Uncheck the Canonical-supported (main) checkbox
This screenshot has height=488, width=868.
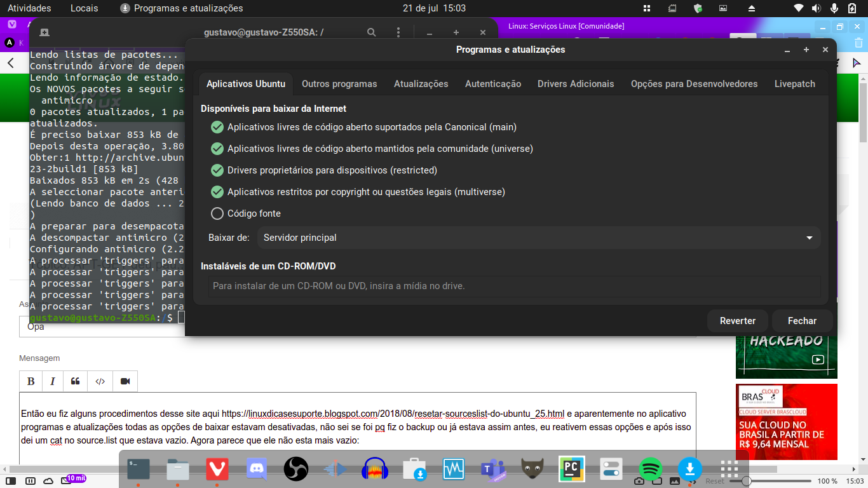click(217, 127)
